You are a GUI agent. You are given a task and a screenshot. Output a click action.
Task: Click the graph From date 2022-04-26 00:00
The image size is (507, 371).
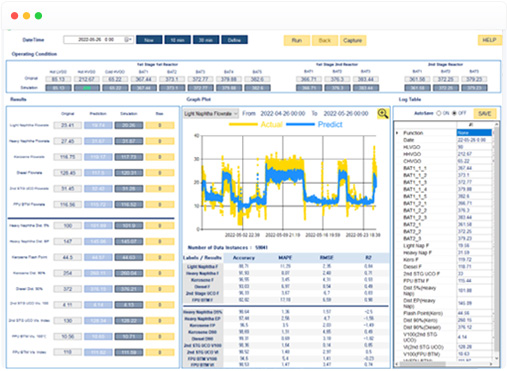pos(283,113)
